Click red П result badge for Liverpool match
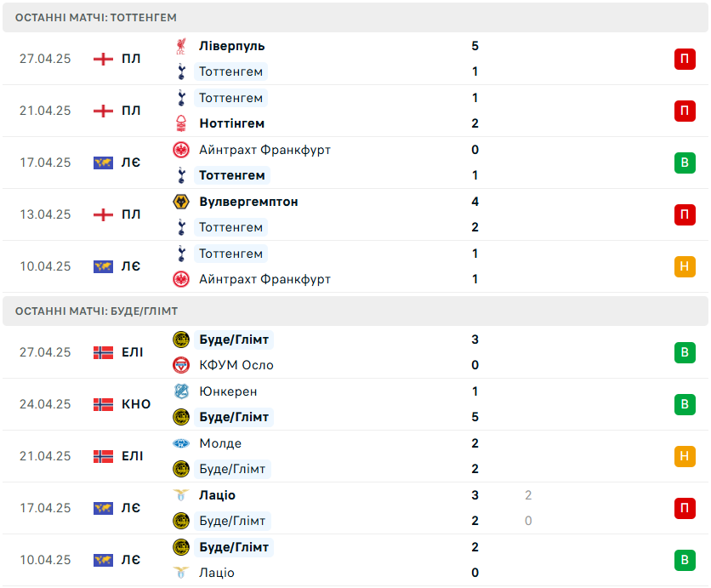This screenshot has height=588, width=711. (x=685, y=59)
